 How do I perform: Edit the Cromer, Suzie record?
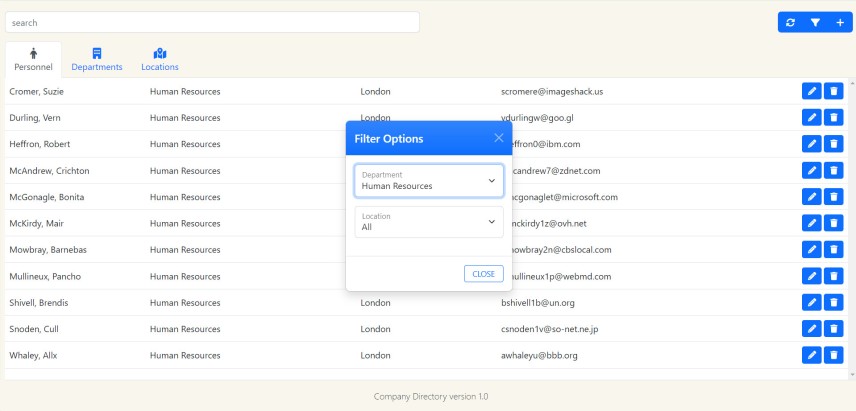pos(812,91)
